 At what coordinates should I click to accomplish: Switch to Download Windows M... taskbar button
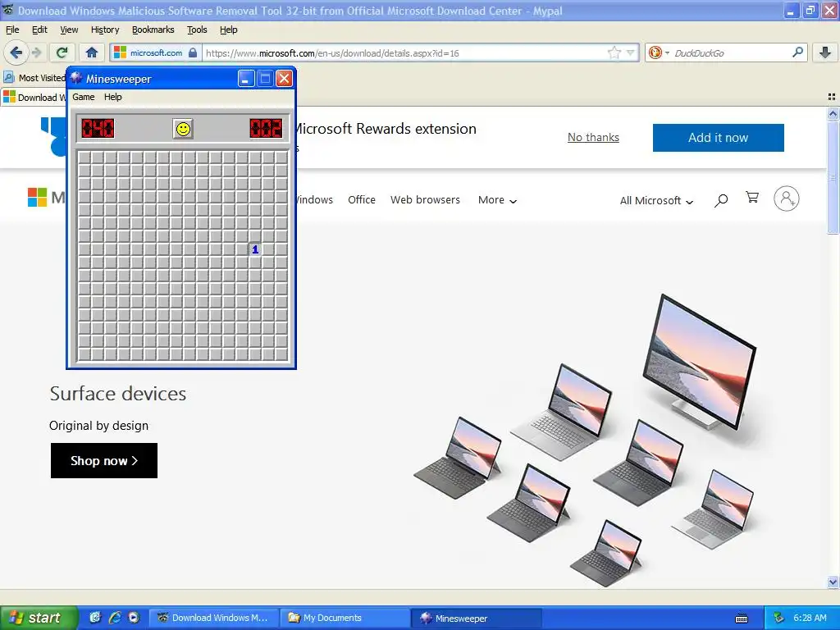pos(213,619)
